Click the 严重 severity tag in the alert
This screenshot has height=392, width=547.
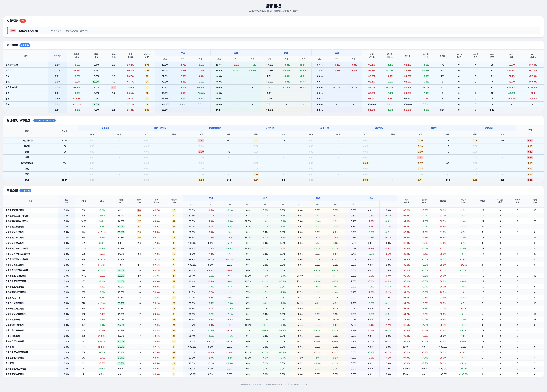tap(13, 31)
